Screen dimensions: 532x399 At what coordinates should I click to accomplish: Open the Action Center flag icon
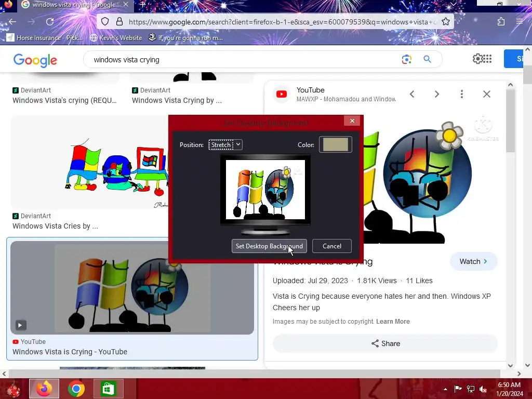tap(458, 389)
